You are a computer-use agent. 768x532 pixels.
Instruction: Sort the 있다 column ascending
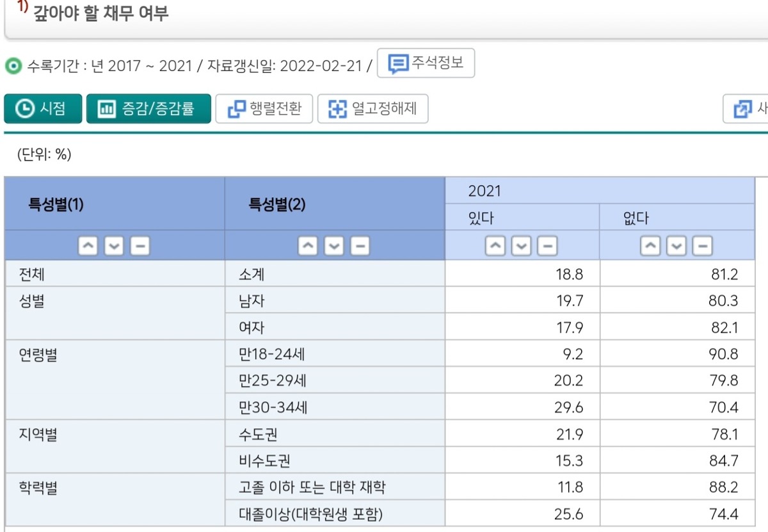495,246
